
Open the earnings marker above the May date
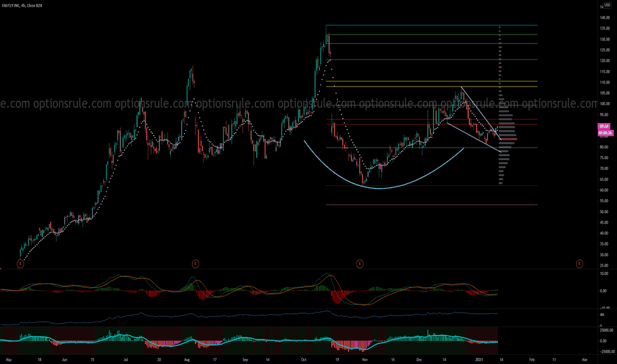coord(21,263)
